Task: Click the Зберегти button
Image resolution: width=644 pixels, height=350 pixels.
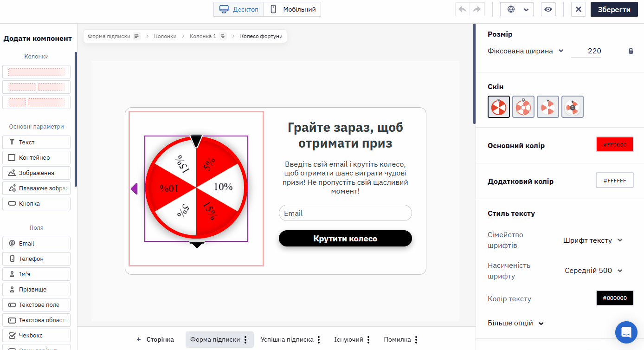Action: tap(614, 9)
